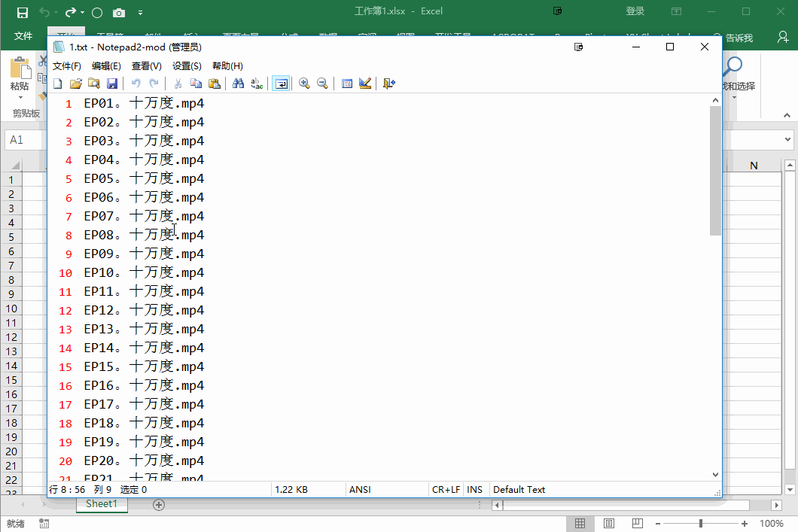The width and height of the screenshot is (798, 532).
Task: Open the 查看(V) menu in Notepad2
Action: click(146, 65)
